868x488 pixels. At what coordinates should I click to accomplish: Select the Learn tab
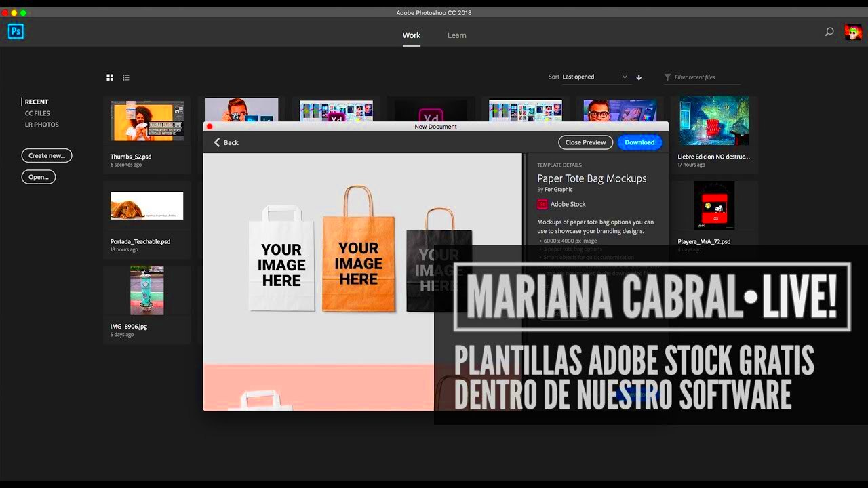[456, 35]
